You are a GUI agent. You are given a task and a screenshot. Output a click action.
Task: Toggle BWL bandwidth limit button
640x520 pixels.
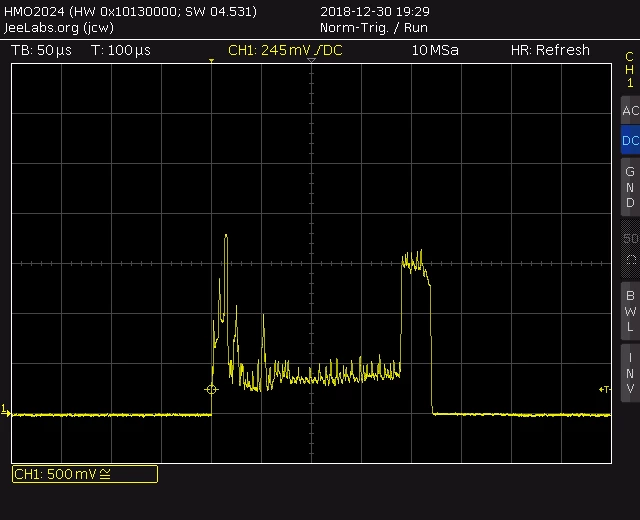pyautogui.click(x=631, y=311)
